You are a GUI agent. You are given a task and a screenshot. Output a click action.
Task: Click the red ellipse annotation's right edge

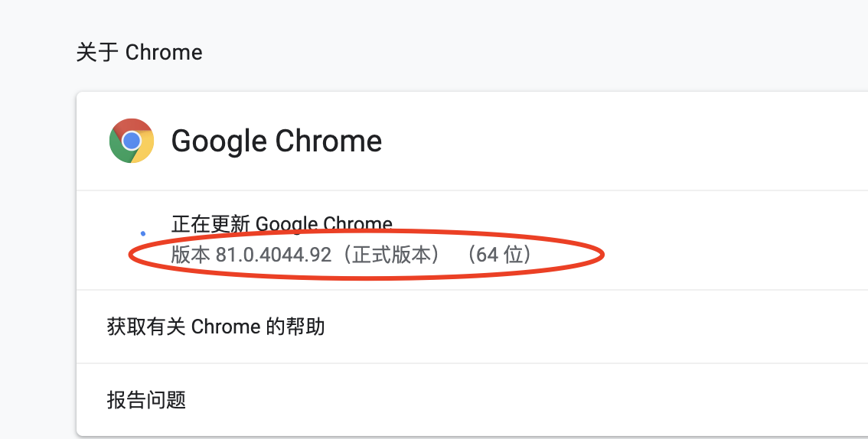tap(602, 255)
